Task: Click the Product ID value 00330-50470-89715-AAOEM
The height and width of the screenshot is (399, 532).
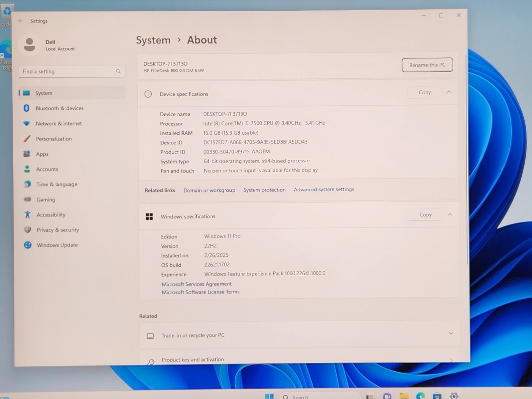Action: (236, 152)
